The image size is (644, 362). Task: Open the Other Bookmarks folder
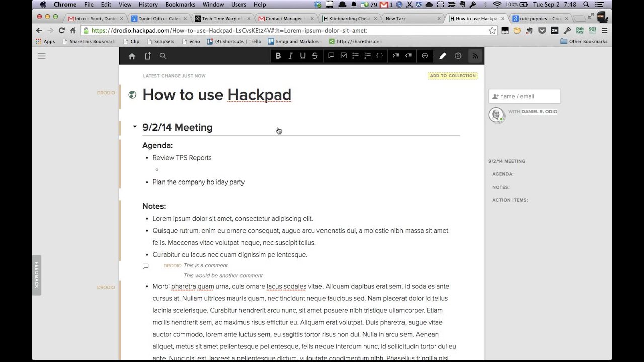pos(584,41)
